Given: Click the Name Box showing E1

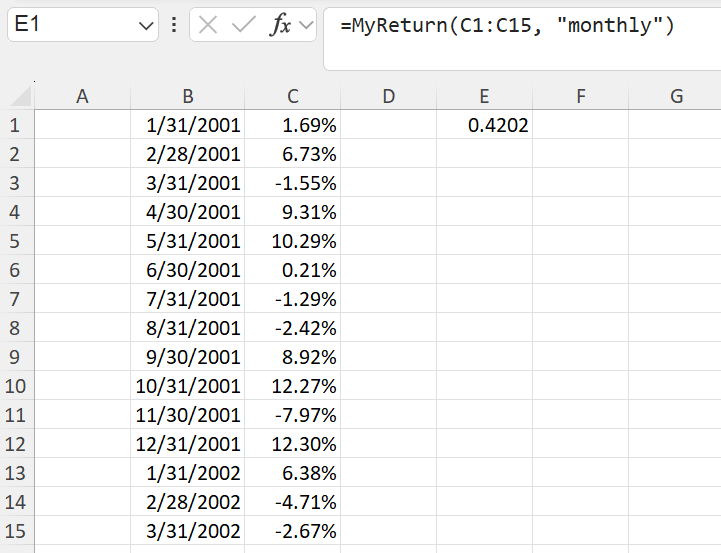Looking at the screenshot, I should (70, 26).
